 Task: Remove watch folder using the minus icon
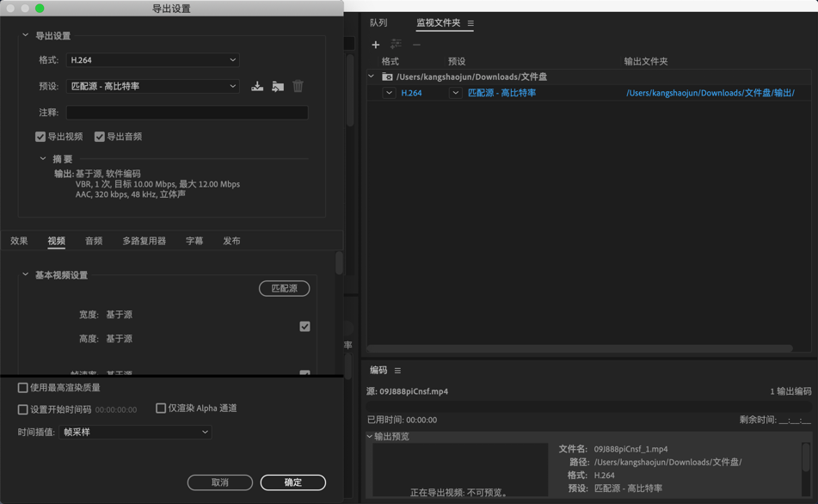[416, 45]
